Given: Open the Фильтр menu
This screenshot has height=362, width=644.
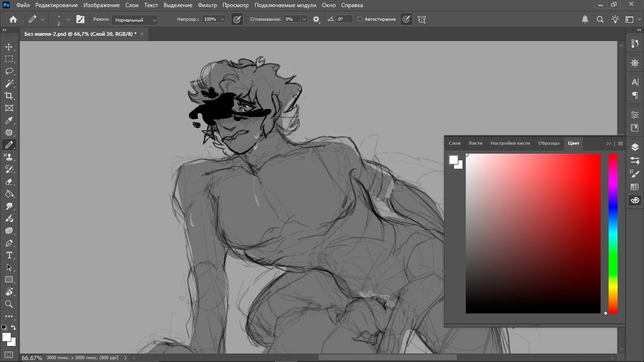Looking at the screenshot, I should coord(207,5).
